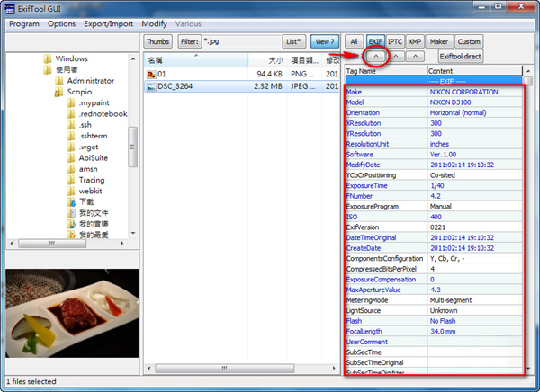Open the Modify menu

click(x=154, y=23)
